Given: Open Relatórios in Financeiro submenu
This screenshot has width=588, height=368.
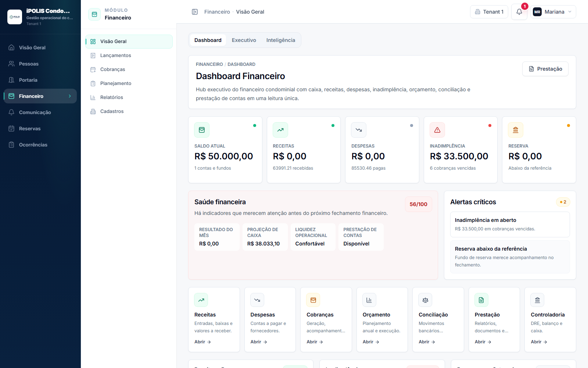Looking at the screenshot, I should (x=129, y=98).
